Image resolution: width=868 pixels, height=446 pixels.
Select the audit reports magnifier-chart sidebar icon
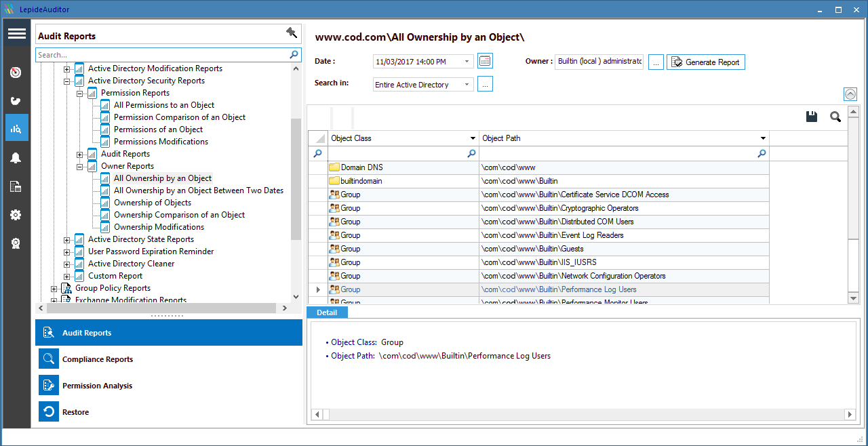click(x=16, y=128)
